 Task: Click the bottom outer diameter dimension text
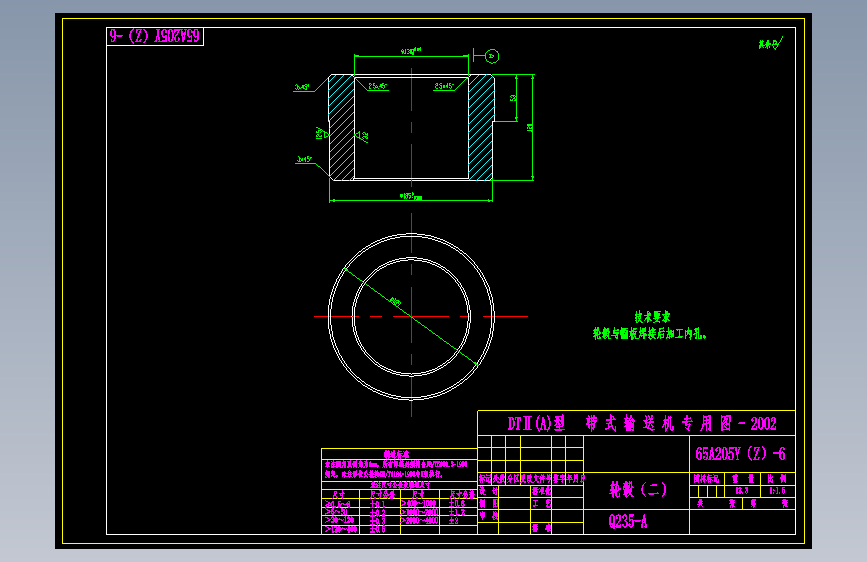tap(410, 196)
